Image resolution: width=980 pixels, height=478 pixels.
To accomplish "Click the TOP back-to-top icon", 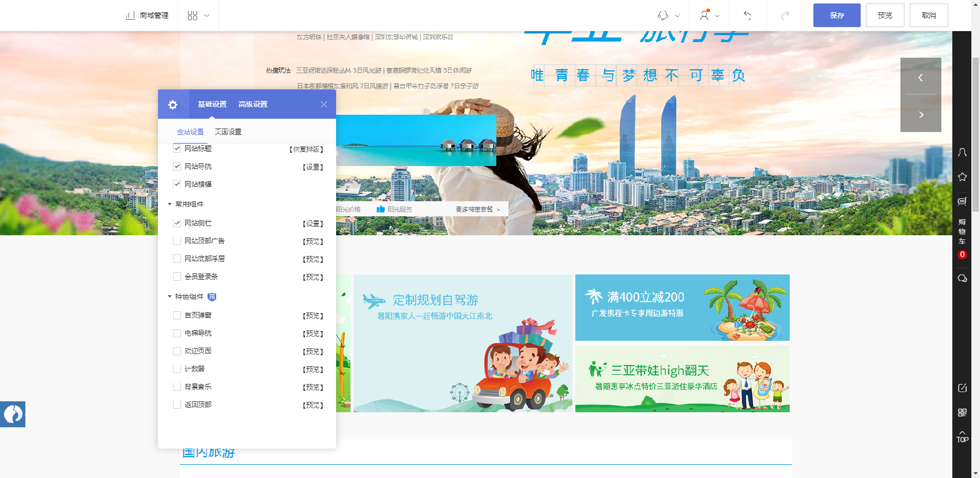I will pos(962,436).
